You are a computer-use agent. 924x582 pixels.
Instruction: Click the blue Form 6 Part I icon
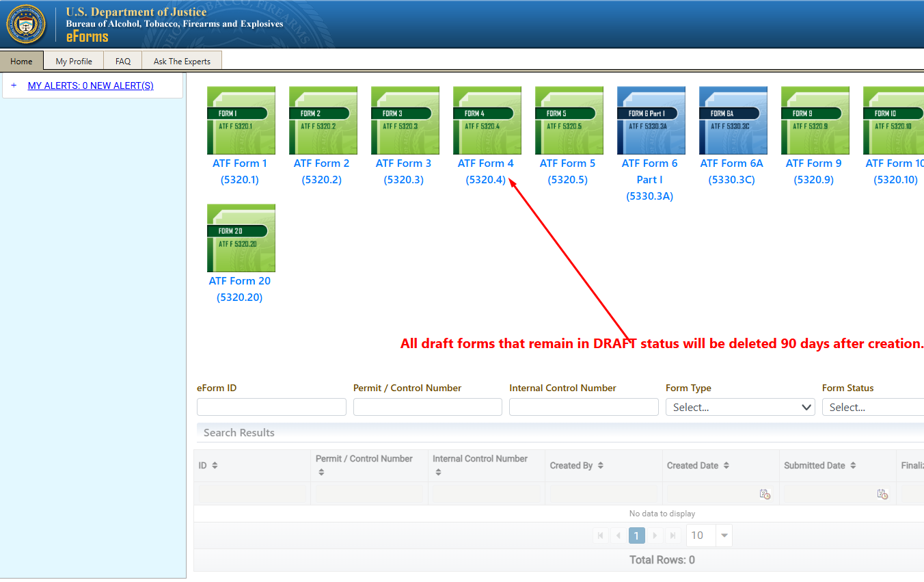click(651, 120)
